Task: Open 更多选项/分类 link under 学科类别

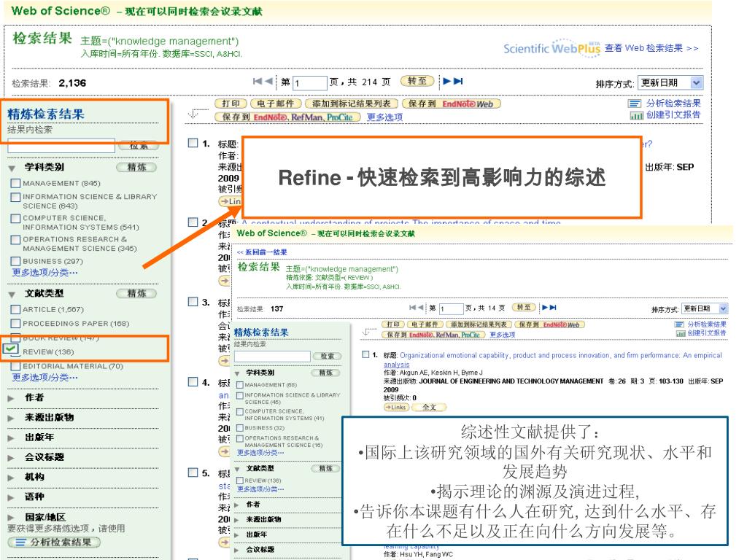Action: pos(44,273)
